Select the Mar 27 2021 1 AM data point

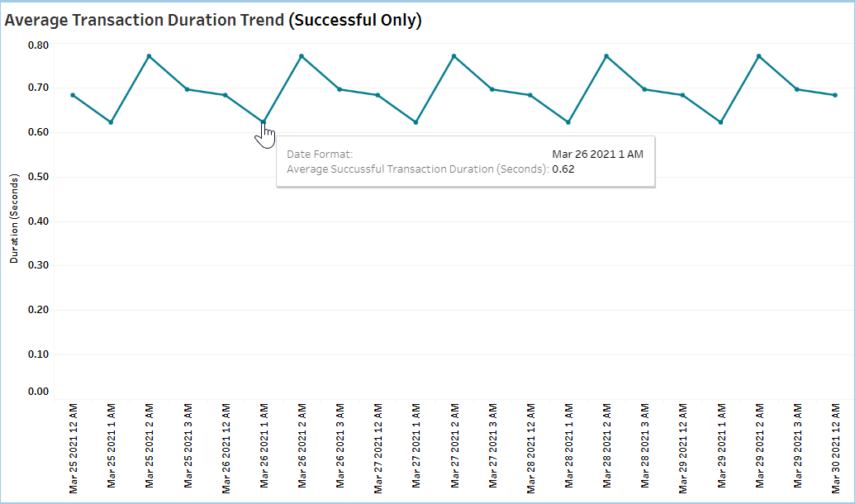click(x=416, y=122)
